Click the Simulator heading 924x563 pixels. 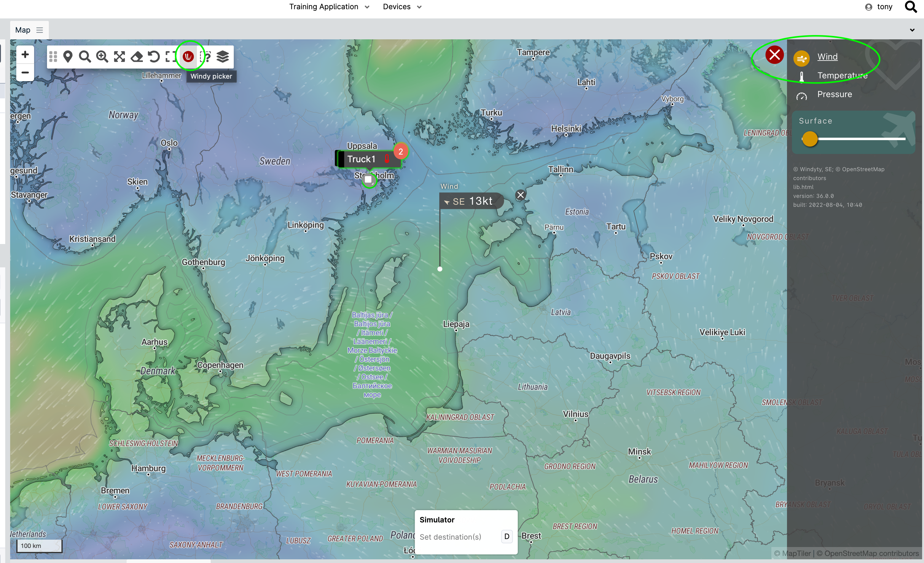tap(437, 519)
